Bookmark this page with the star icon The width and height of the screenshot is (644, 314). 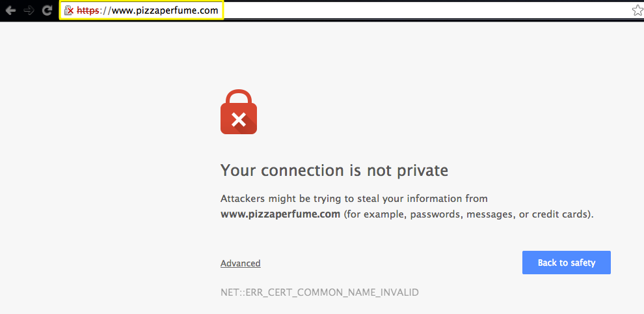[x=637, y=10]
